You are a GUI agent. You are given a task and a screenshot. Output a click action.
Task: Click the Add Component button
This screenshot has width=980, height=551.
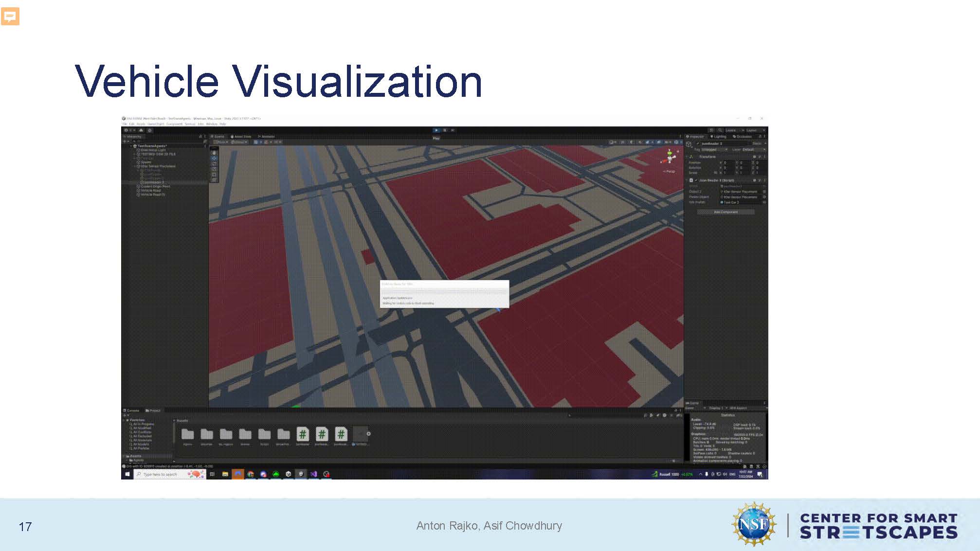pyautogui.click(x=726, y=212)
